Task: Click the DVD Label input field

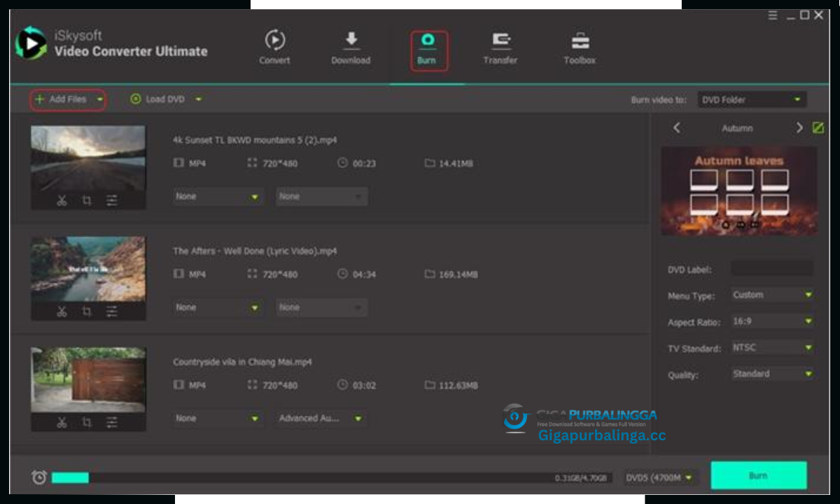Action: [772, 268]
